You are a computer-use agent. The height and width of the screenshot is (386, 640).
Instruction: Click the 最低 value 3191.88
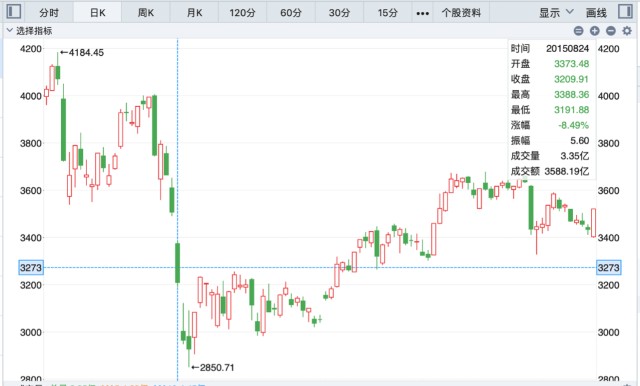coord(571,110)
